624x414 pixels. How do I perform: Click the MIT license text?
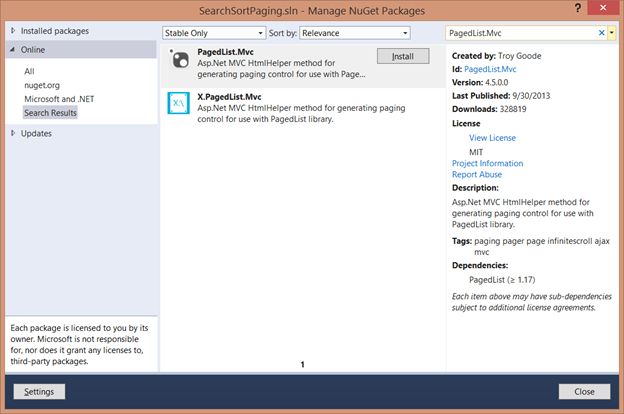476,152
